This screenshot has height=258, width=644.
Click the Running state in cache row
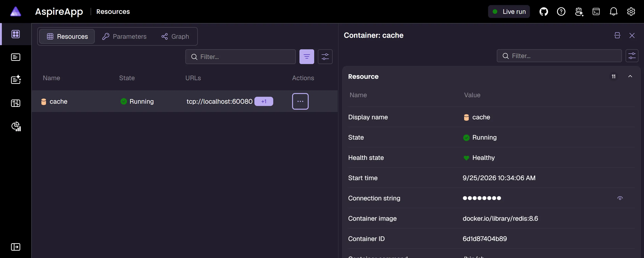(137, 101)
